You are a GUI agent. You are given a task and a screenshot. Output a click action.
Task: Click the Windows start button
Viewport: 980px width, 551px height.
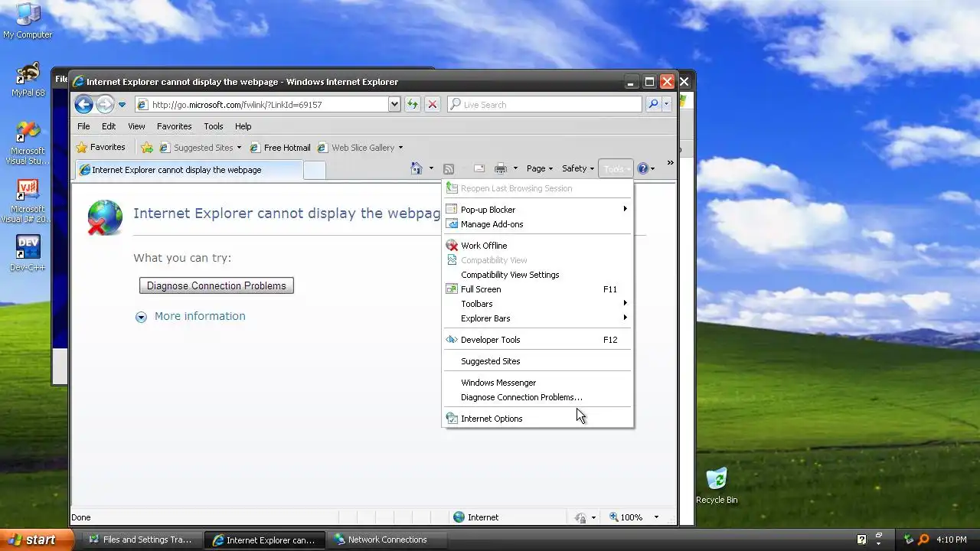[36, 540]
